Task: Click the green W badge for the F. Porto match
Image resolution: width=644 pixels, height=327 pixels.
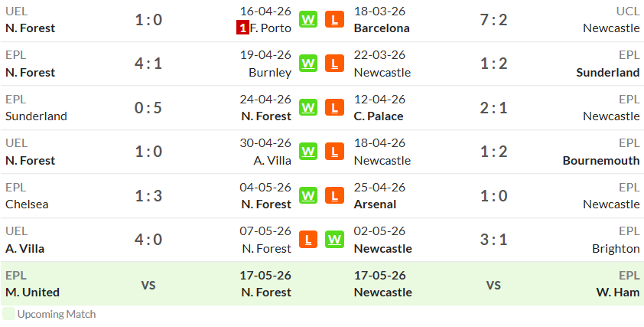Action: pyautogui.click(x=308, y=19)
